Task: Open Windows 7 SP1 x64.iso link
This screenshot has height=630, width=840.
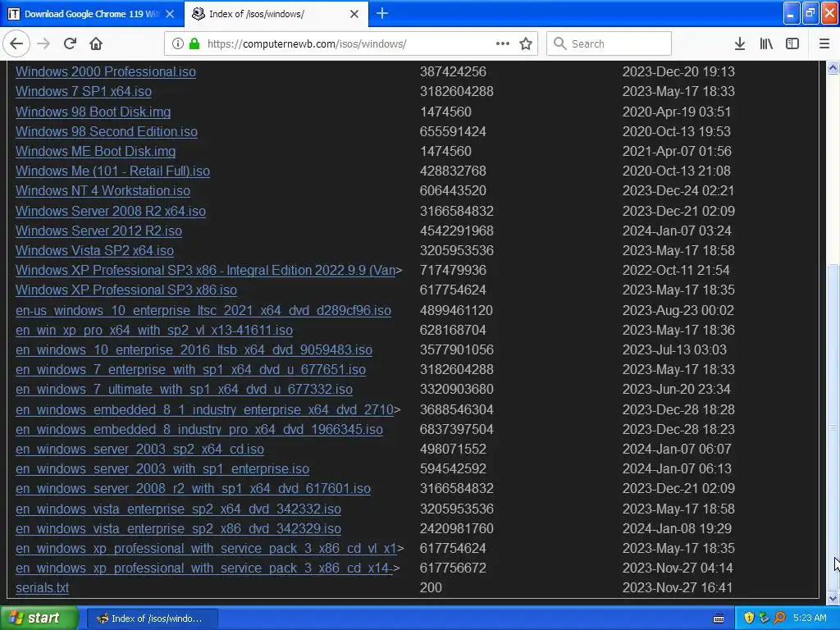Action: [x=84, y=92]
